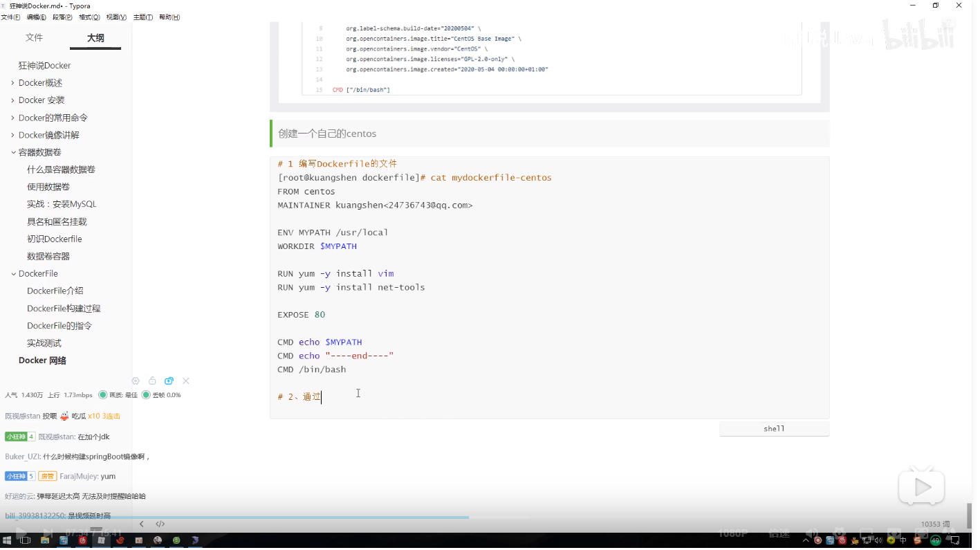Click the green round taskbar icon
This screenshot has width=980, height=550.
(176, 540)
